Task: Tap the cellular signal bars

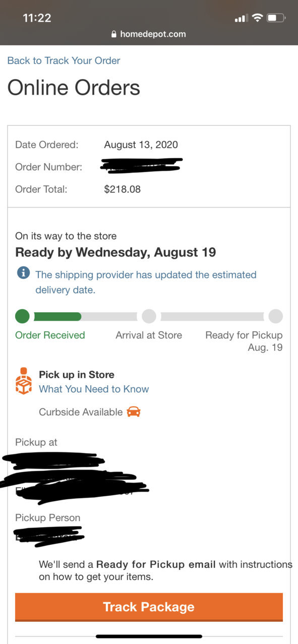Action: coord(241,19)
